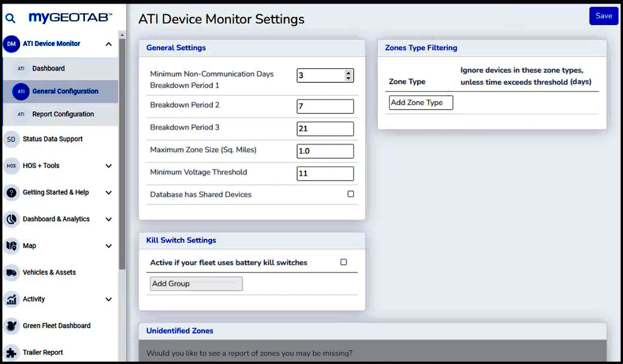
Task: Click the Activity chart icon
Action: click(x=11, y=299)
